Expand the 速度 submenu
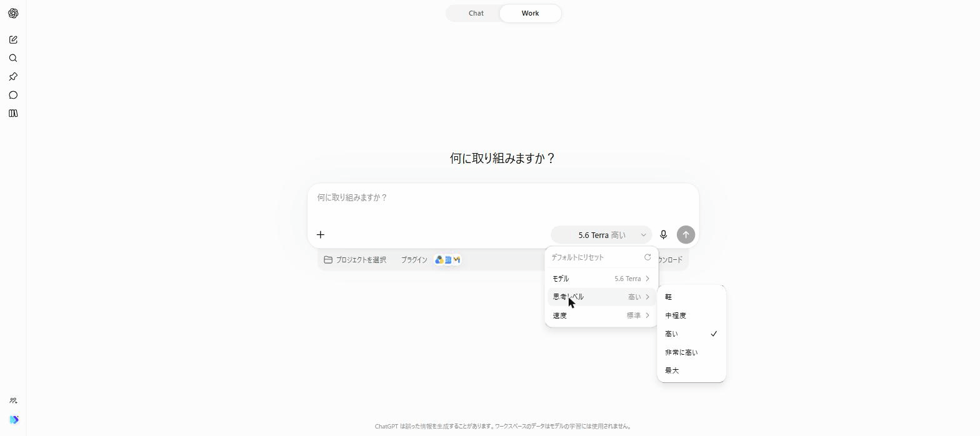980x436 pixels. 601,315
